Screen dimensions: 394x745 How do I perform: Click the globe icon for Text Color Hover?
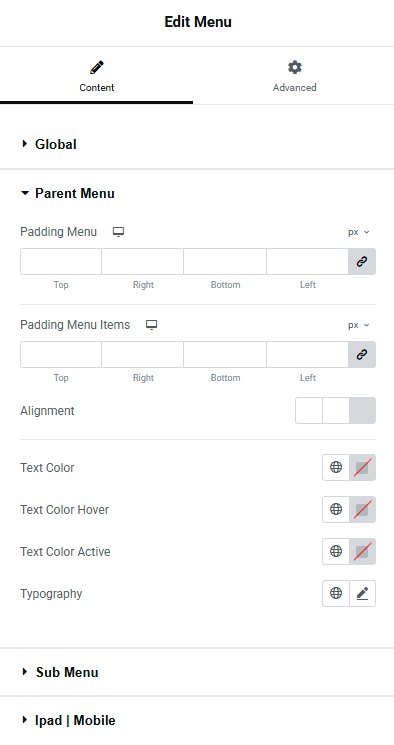(x=336, y=509)
